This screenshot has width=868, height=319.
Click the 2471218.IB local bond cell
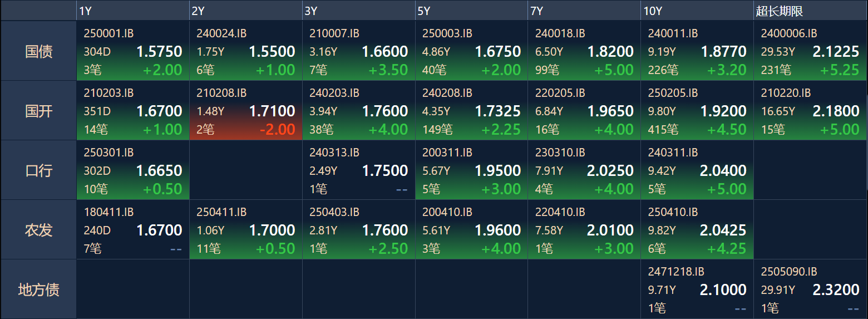point(697,289)
